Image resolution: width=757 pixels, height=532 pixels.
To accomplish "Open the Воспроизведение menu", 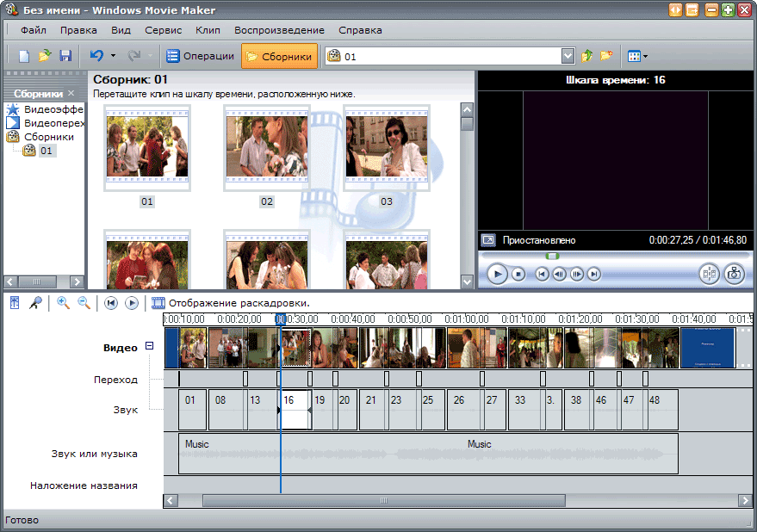I will [279, 30].
